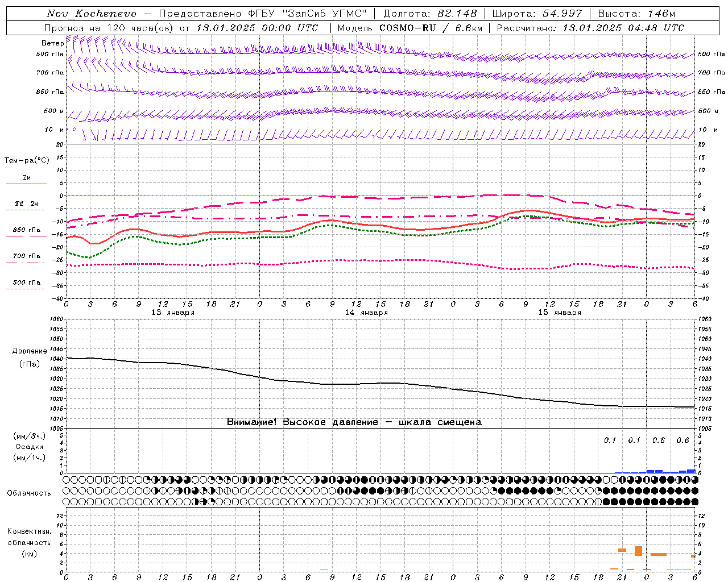728x582 pixels.
Task: Click the Ветер wind panel label
Action: [52, 43]
